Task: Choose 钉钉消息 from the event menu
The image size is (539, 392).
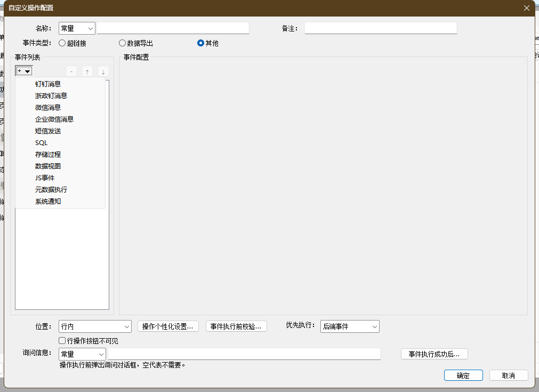Action: [48, 84]
